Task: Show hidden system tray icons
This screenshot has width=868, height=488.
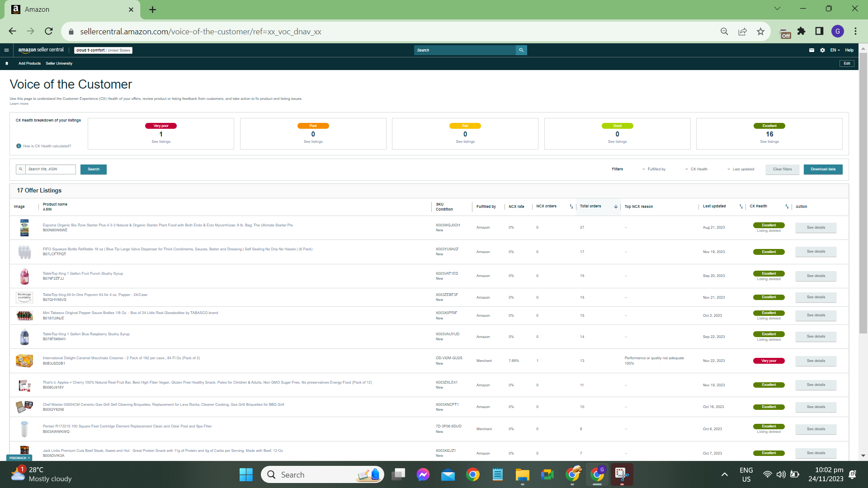Action: click(x=724, y=474)
